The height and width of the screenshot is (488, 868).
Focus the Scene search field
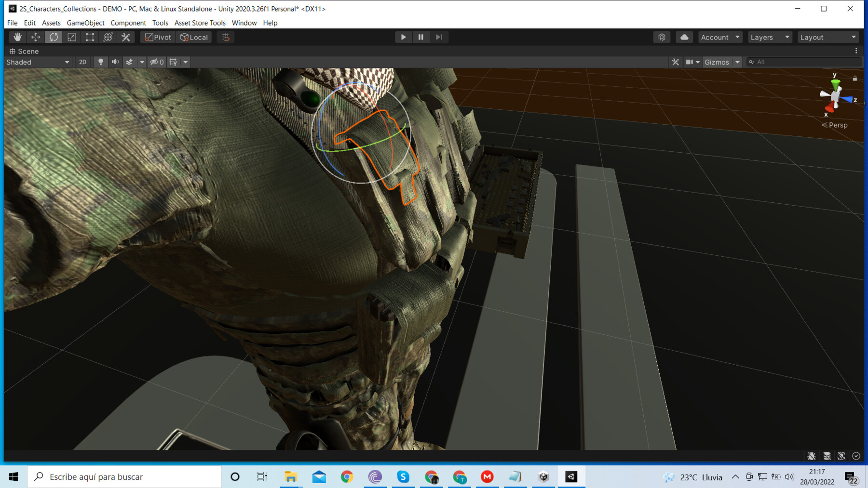(x=804, y=62)
